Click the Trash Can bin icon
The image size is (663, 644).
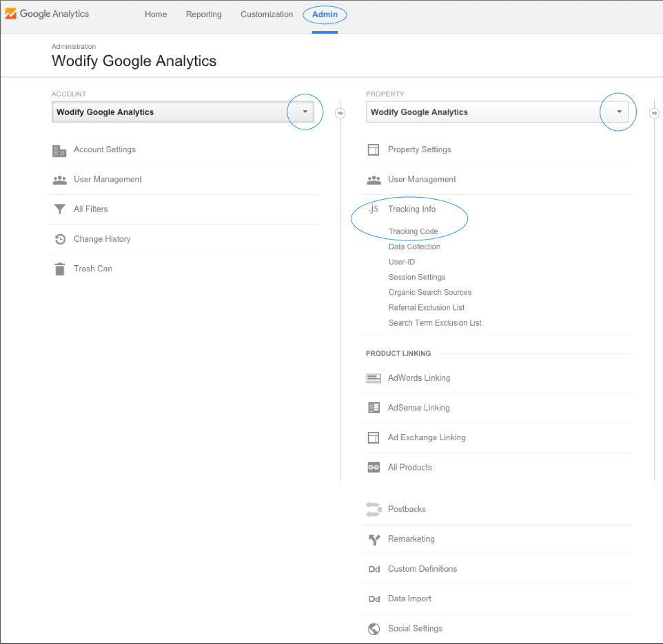click(60, 269)
